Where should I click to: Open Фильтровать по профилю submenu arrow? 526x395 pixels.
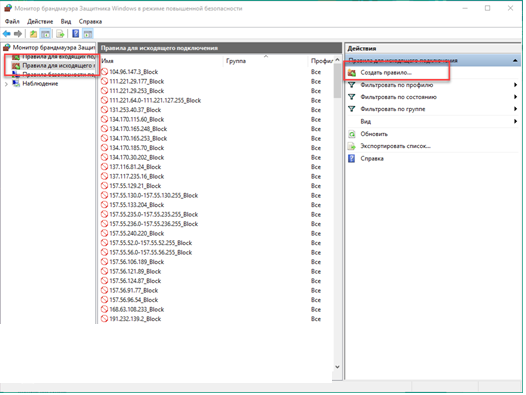pos(515,85)
